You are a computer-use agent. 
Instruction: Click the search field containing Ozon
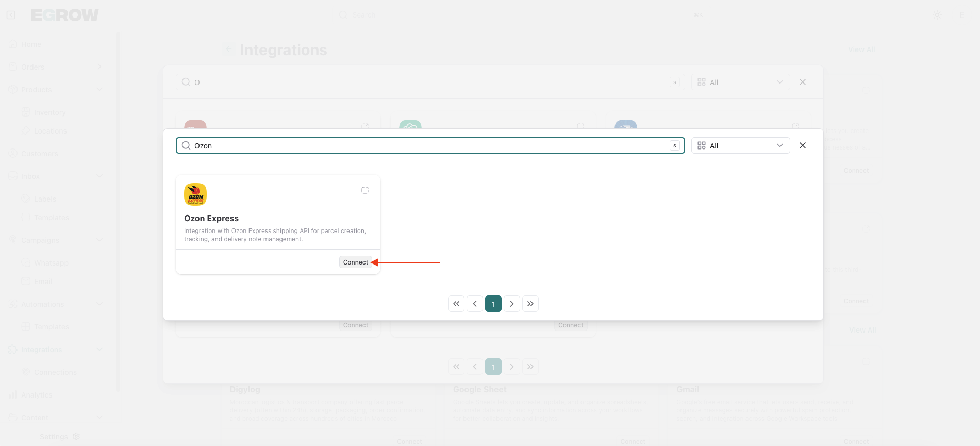pyautogui.click(x=430, y=145)
